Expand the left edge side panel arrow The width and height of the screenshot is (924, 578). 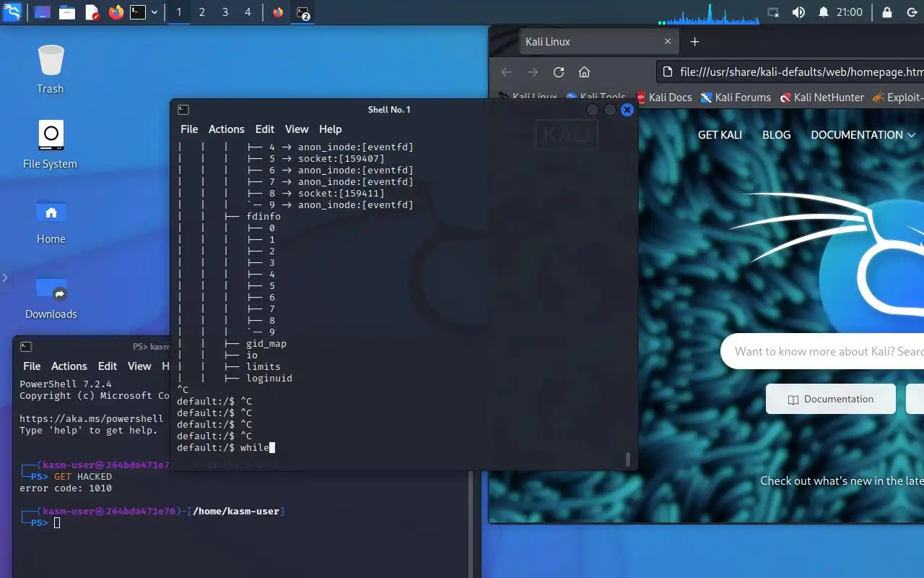[x=5, y=277]
